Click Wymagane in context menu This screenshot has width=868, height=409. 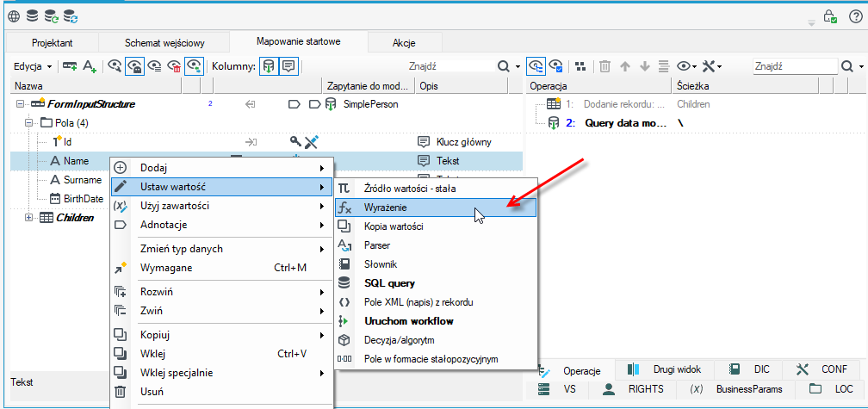click(222, 268)
